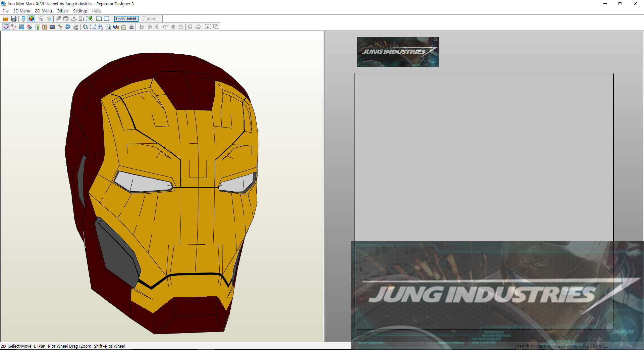Click the align horizontal center icon

(x=150, y=27)
